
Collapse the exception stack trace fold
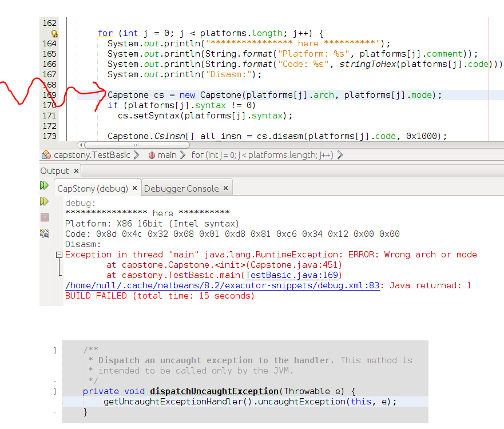coord(59,255)
